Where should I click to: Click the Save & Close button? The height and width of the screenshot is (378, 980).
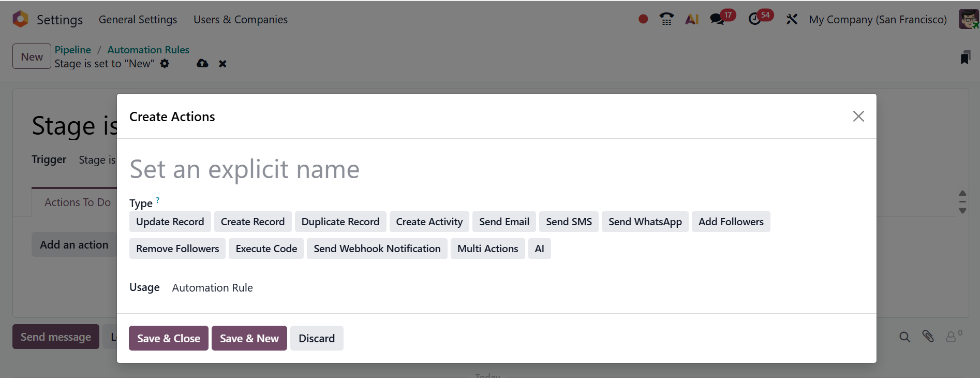point(168,338)
